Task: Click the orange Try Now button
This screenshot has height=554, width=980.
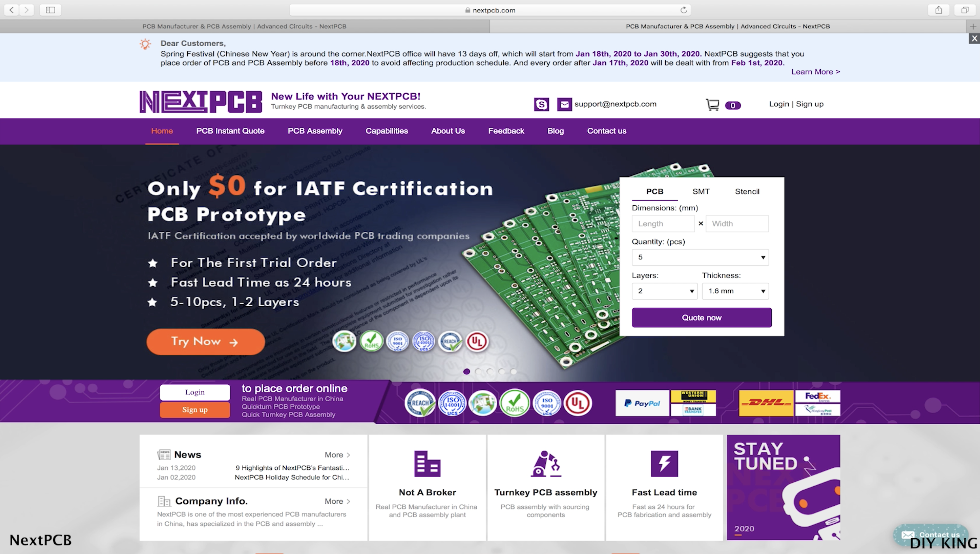Action: point(205,341)
